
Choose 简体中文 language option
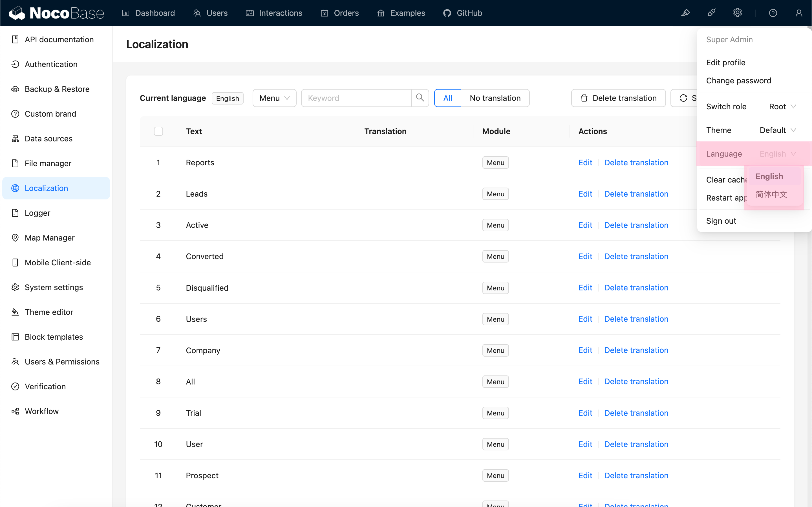point(771,194)
